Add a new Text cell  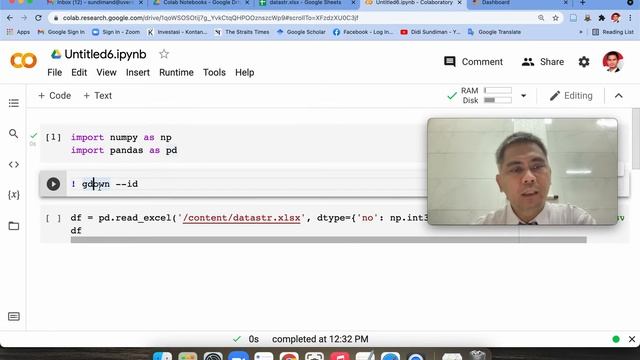[97, 96]
